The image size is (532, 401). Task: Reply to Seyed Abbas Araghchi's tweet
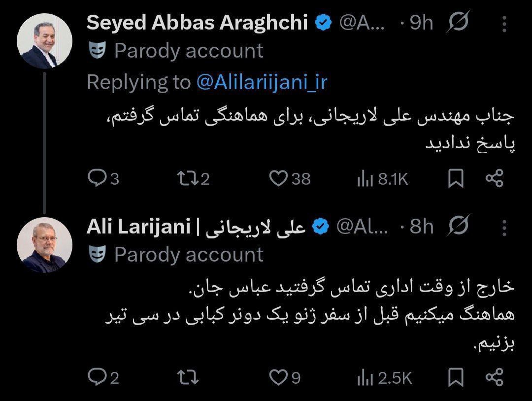pos(95,178)
